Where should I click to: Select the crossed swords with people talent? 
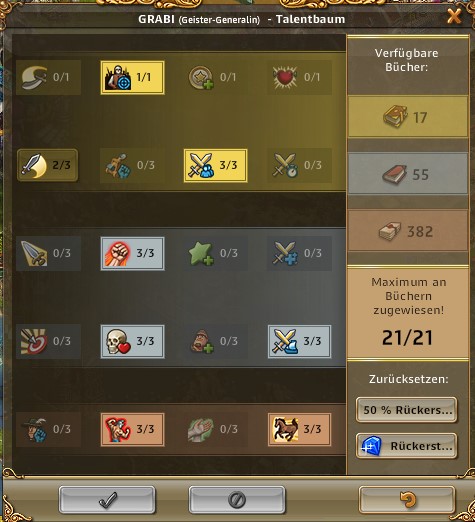[x=216, y=165]
